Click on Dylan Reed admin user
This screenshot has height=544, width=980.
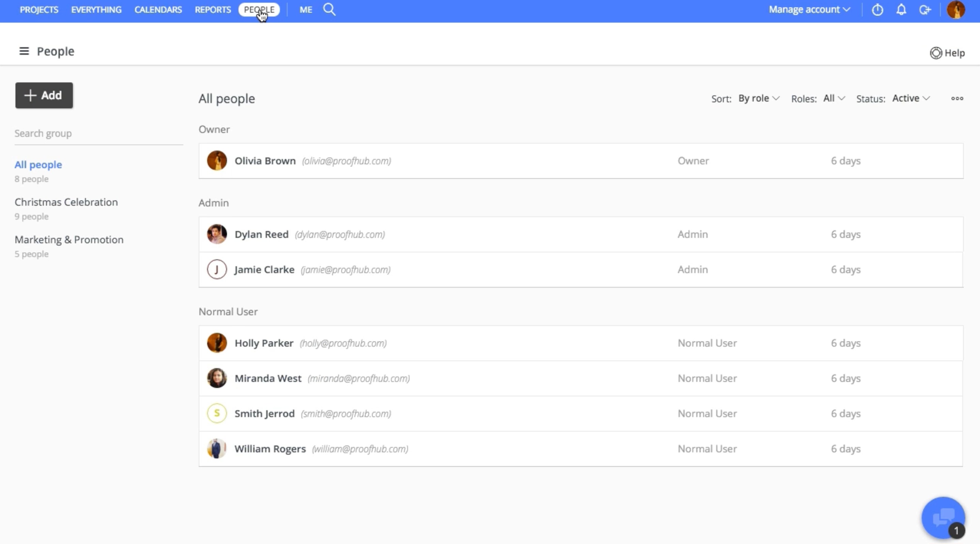tap(261, 234)
